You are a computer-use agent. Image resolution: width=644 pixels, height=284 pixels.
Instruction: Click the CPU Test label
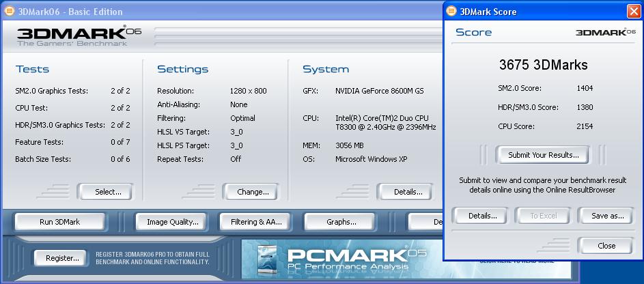click(x=31, y=108)
